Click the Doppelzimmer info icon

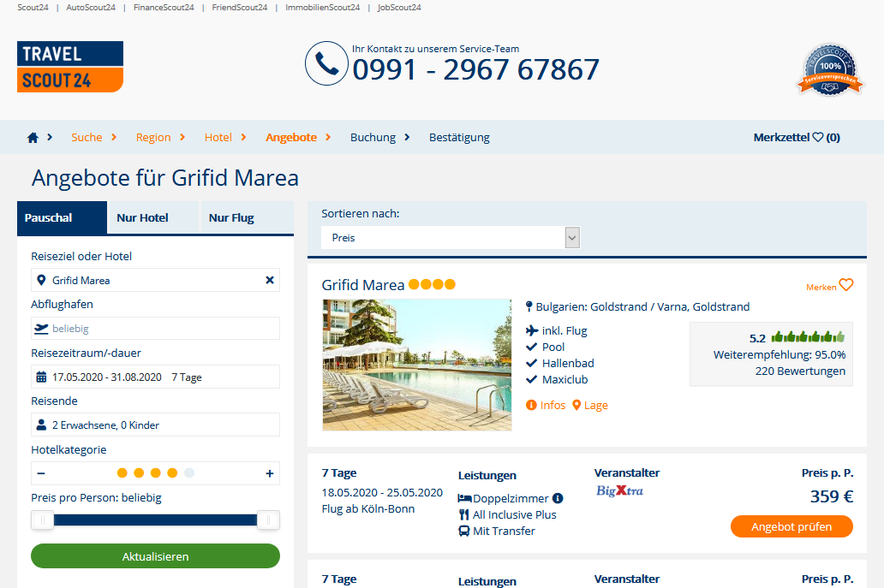pos(558,498)
